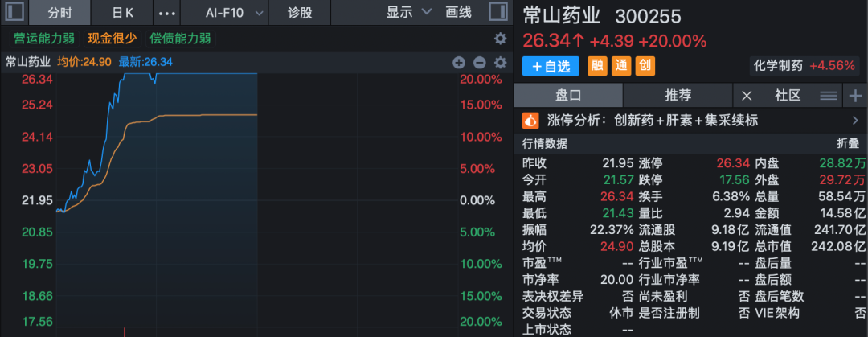Select the 社区 tab
The image size is (868, 337).
(x=787, y=96)
